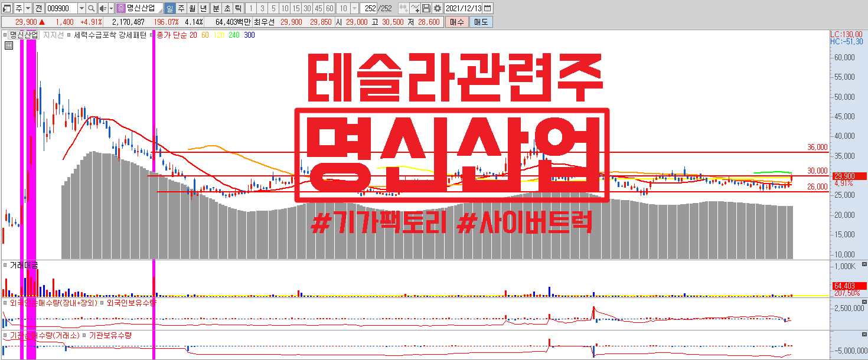
Task: Expand the stock code 009900 dropdown arrow
Action: 81,8
